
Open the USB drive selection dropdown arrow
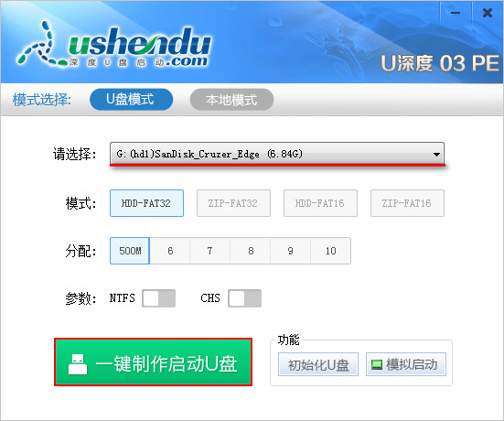(436, 155)
